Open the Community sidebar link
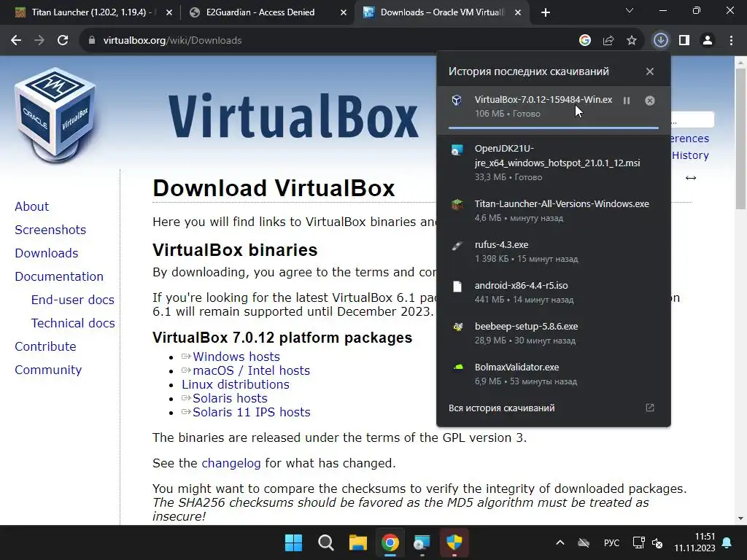Screen dimensions: 747x560 tap(48, 370)
